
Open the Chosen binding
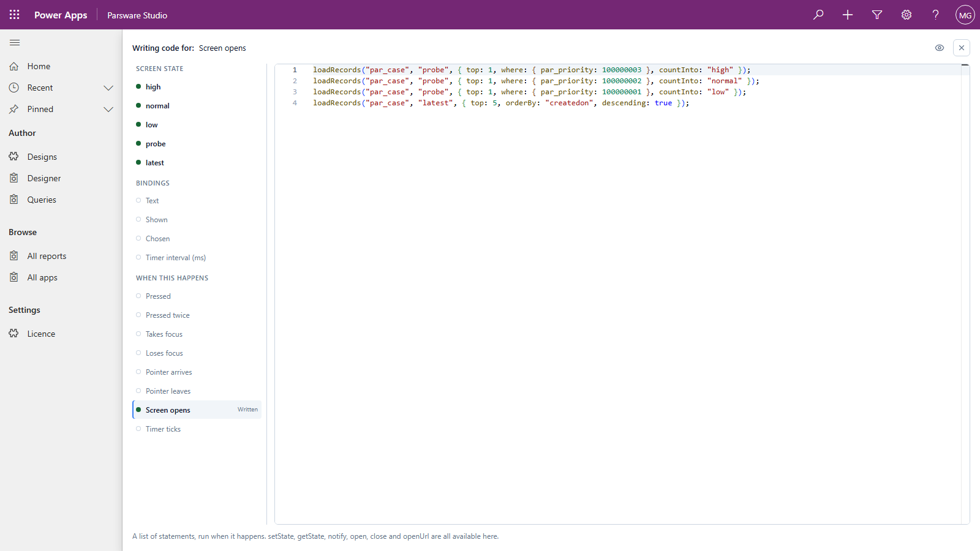click(x=197, y=239)
